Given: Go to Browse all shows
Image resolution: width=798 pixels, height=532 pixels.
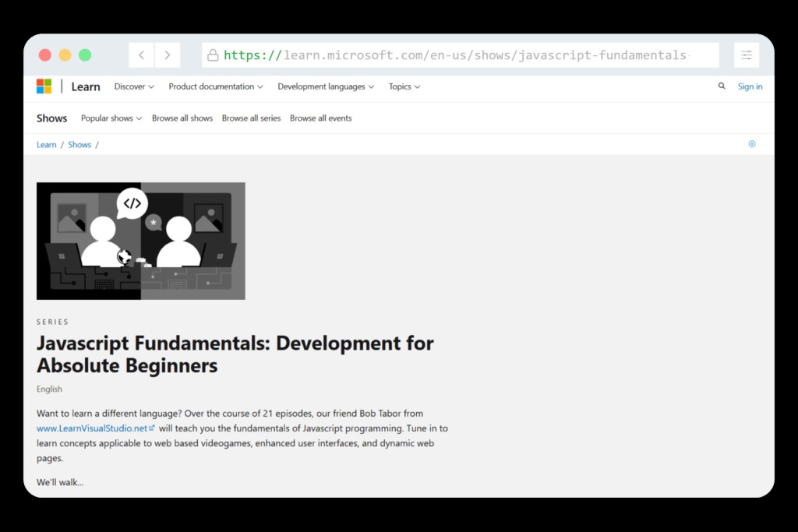Looking at the screenshot, I should pyautogui.click(x=182, y=118).
